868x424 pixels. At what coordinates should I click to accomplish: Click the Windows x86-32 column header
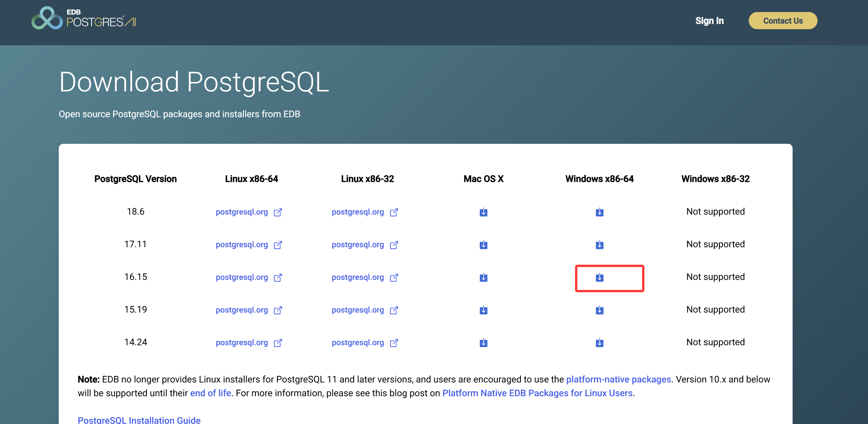715,179
